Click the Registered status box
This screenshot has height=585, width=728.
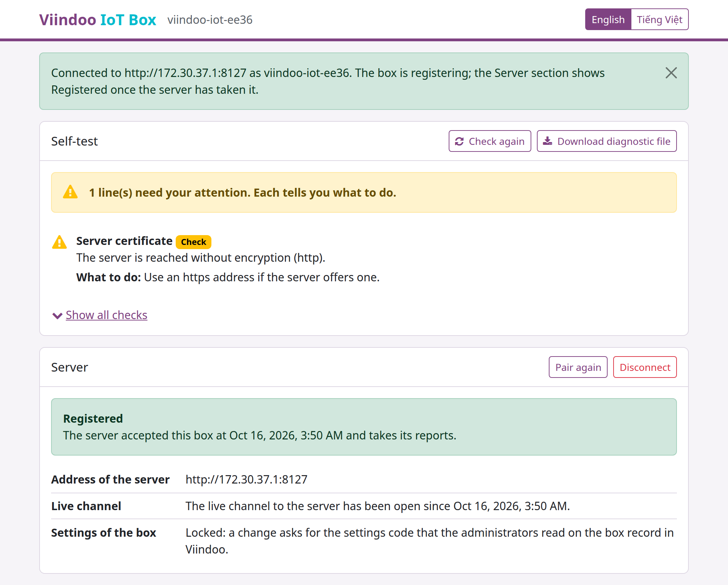point(364,427)
